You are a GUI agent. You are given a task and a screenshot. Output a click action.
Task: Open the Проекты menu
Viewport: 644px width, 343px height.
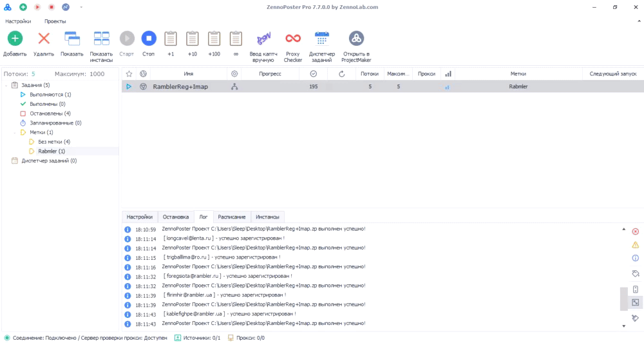point(55,21)
